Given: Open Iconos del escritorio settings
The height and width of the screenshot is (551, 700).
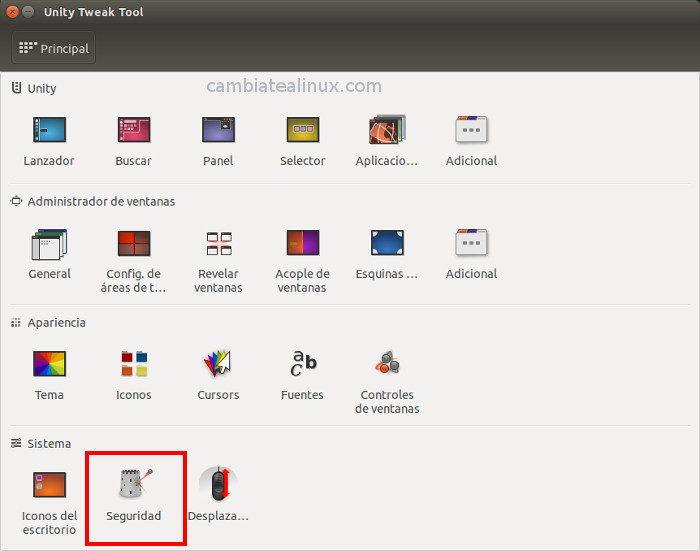Looking at the screenshot, I should coord(49,485).
